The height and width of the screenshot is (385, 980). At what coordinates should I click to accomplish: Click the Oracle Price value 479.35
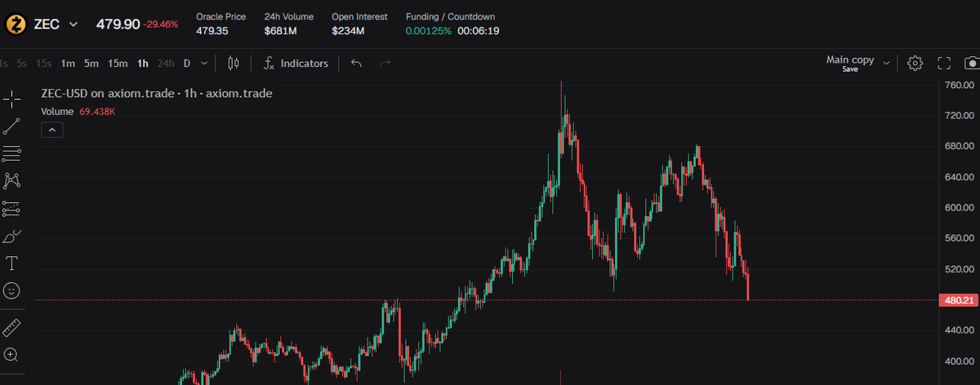[x=212, y=31]
